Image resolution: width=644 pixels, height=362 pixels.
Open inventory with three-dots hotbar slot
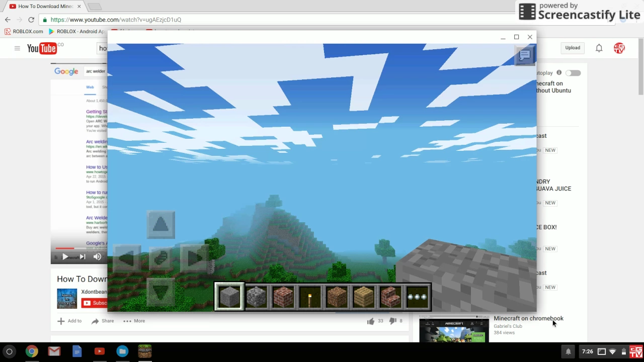pyautogui.click(x=417, y=296)
